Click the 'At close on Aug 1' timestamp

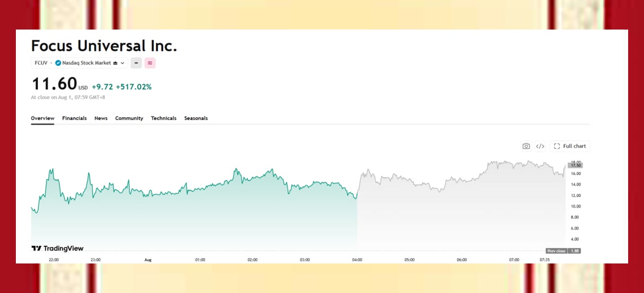(68, 98)
